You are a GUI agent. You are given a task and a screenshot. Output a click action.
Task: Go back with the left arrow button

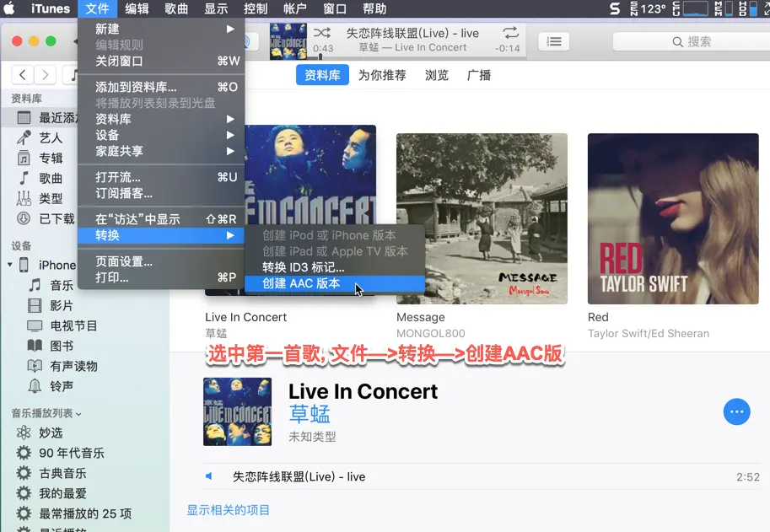click(23, 75)
